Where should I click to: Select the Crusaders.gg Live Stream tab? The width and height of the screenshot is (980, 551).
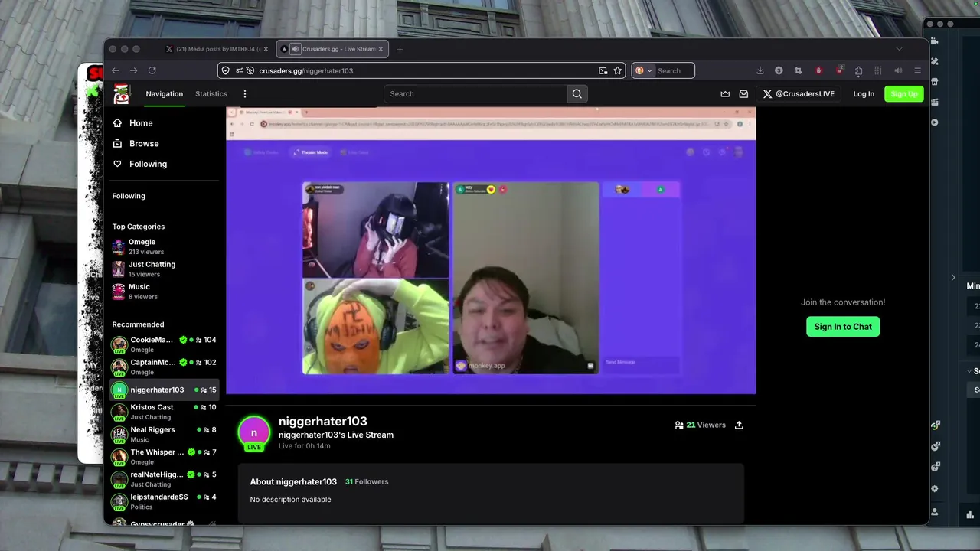[332, 49]
